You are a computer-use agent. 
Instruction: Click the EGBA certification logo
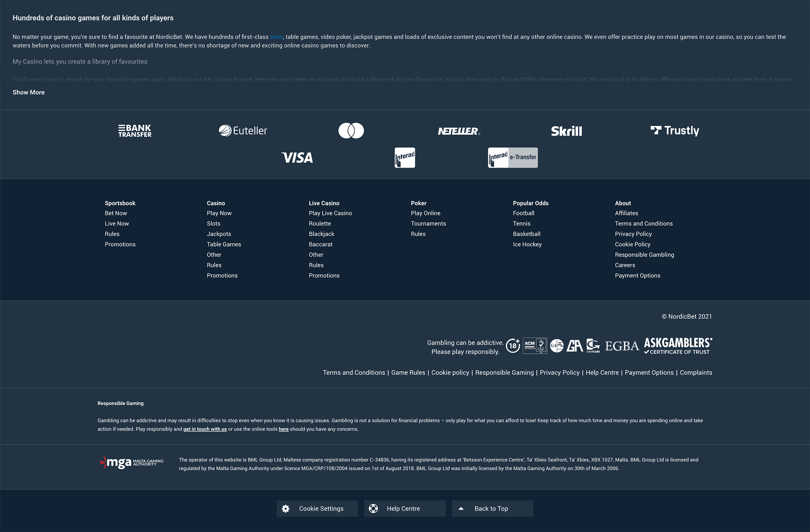click(x=622, y=346)
